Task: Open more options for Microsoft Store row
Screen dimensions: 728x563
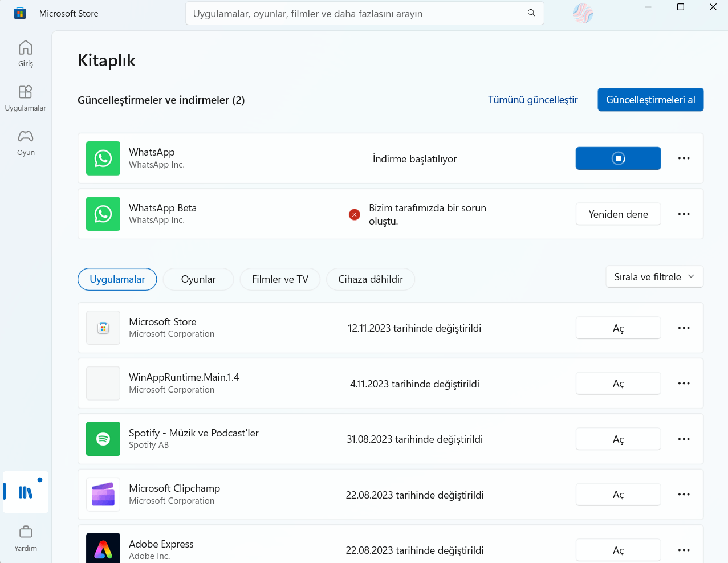Action: coord(684,328)
